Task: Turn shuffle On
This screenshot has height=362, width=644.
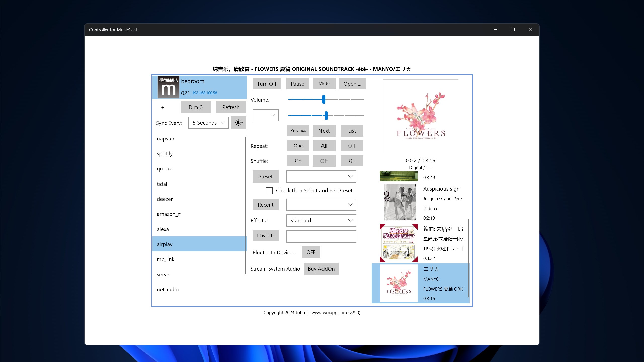Action: tap(298, 161)
